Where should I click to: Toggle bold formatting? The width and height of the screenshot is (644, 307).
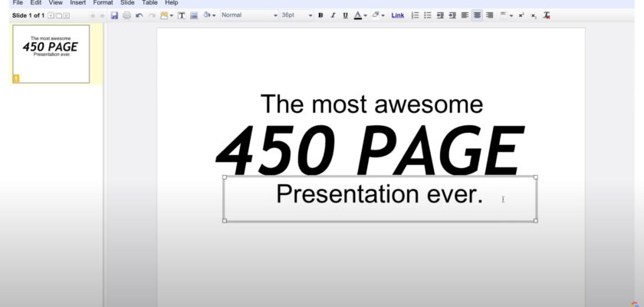click(320, 15)
